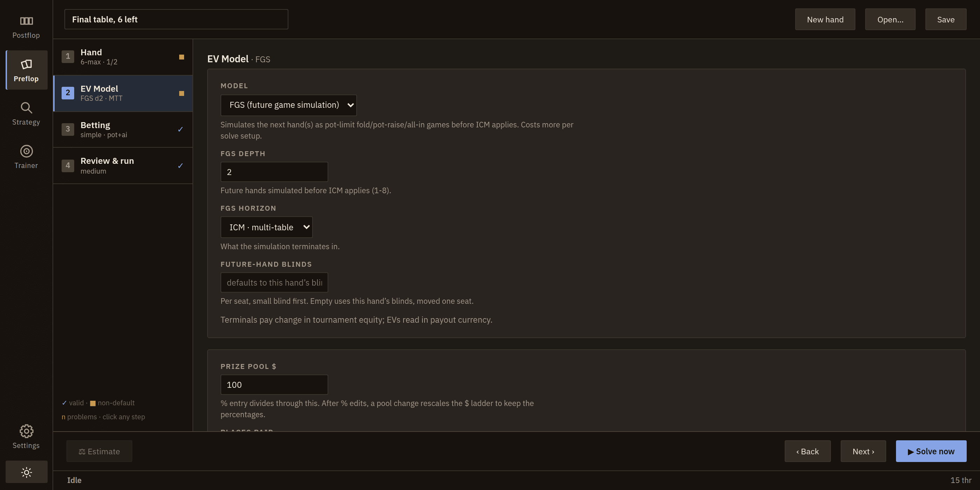The image size is (980, 490).
Task: Open the Postflop section icon
Action: point(26,21)
